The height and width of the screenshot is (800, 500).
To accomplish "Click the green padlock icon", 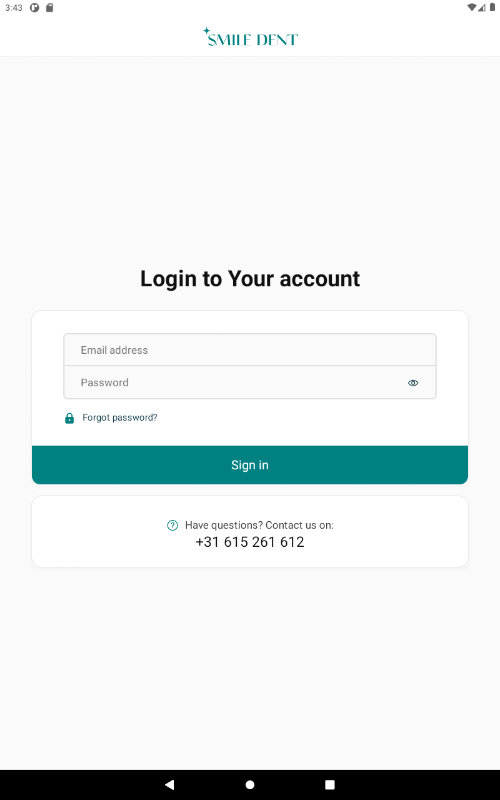I will (x=69, y=418).
